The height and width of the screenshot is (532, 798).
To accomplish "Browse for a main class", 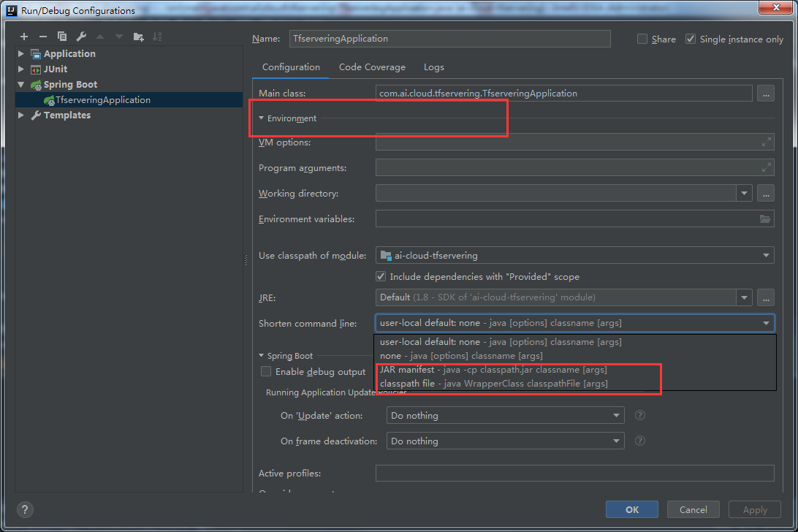I will 765,93.
